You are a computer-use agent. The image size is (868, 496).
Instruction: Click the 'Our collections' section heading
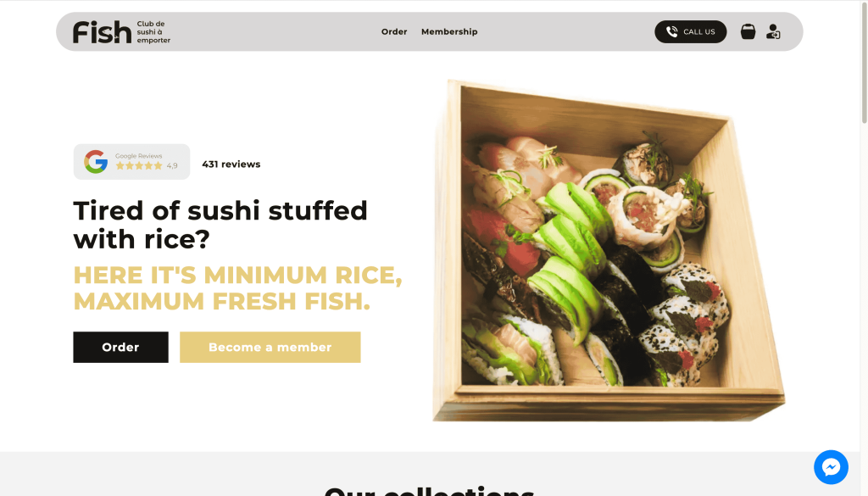429,490
